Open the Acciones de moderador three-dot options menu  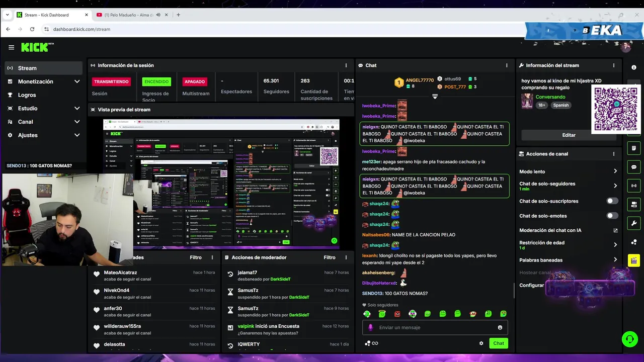point(346,257)
